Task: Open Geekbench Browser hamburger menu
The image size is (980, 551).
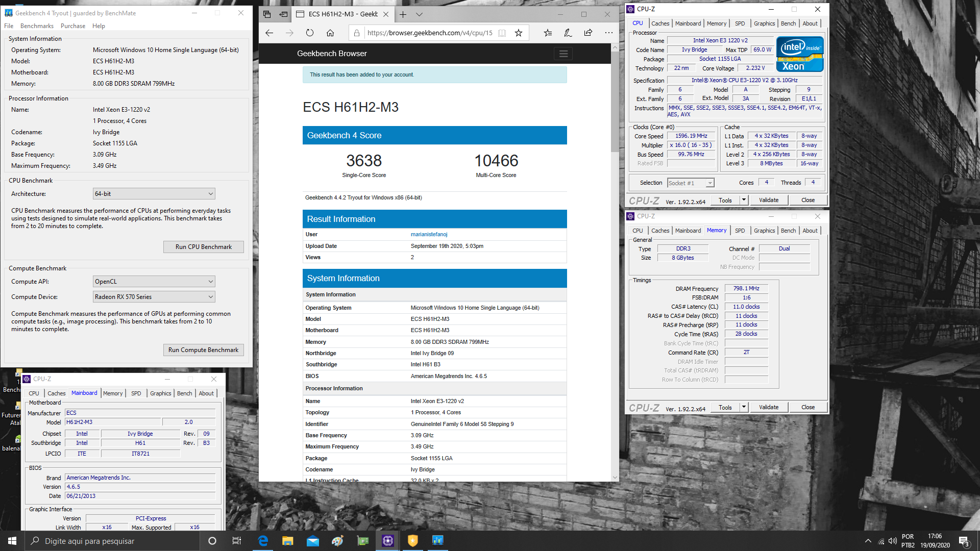Action: tap(563, 54)
